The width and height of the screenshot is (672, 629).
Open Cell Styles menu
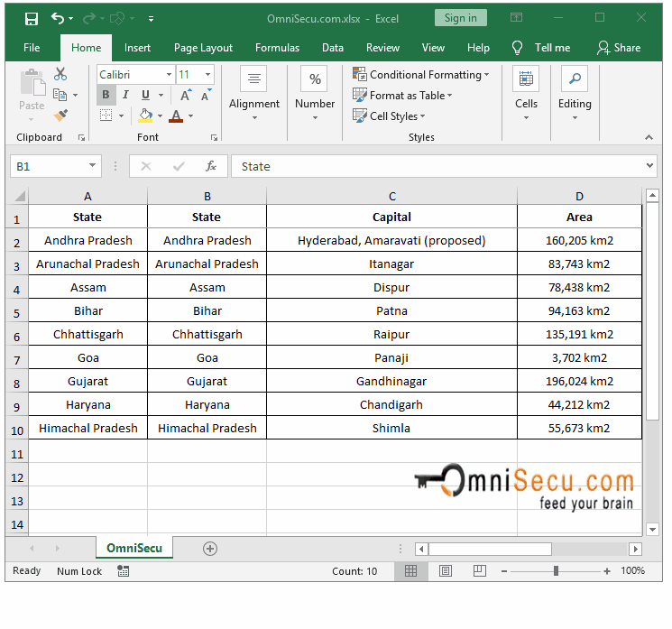(x=389, y=116)
